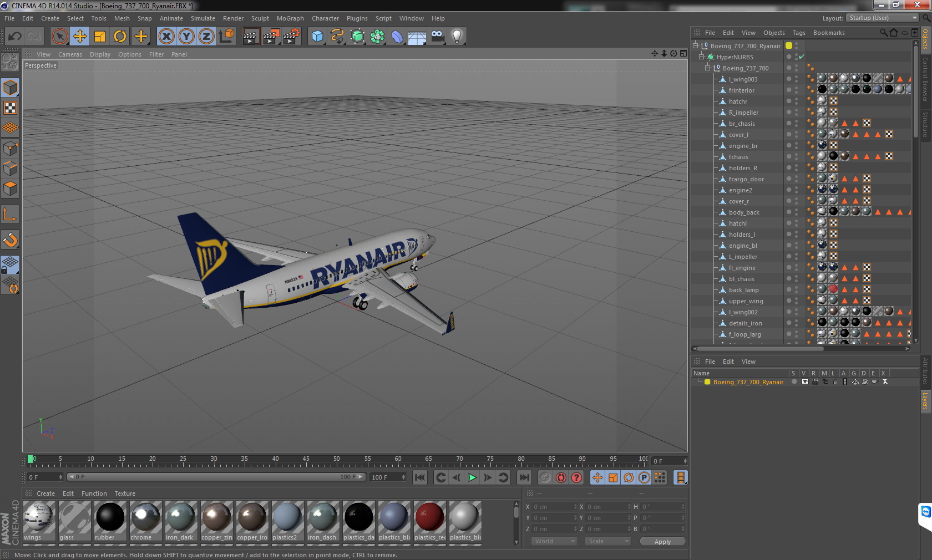Toggle X axis lock

click(166, 37)
